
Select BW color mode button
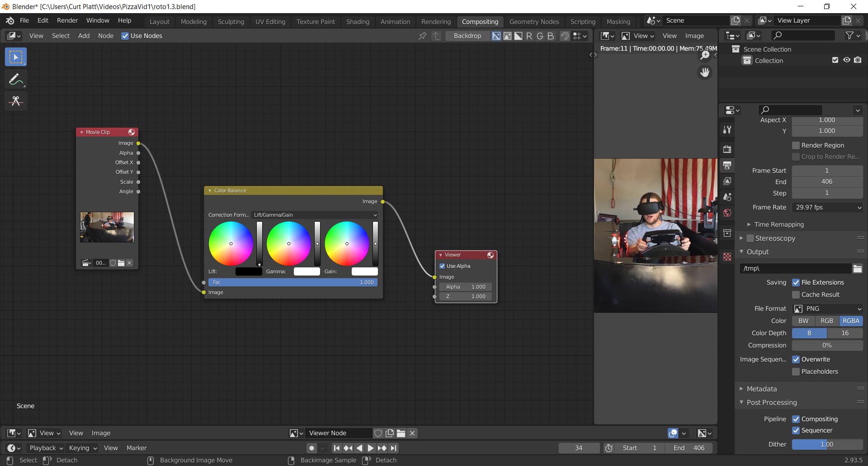click(803, 321)
